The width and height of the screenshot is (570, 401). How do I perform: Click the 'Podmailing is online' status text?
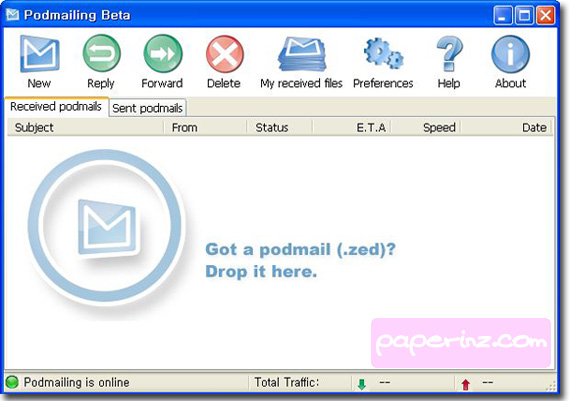pos(77,382)
